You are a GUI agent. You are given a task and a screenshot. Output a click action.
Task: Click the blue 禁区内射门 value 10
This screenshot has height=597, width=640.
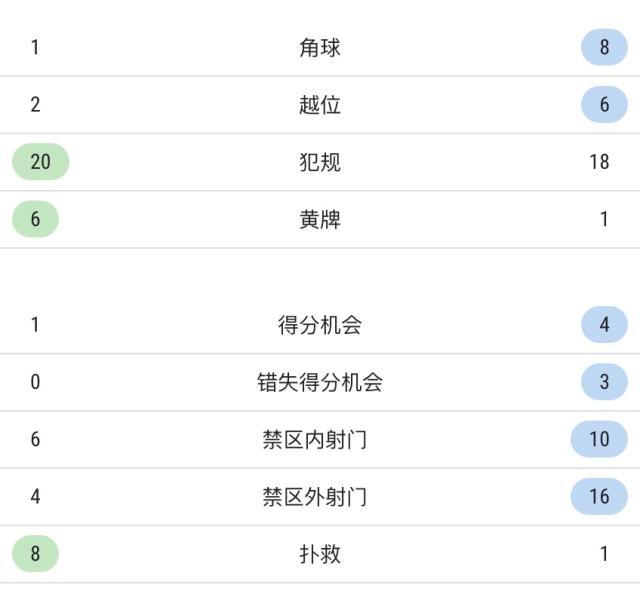[599, 439]
